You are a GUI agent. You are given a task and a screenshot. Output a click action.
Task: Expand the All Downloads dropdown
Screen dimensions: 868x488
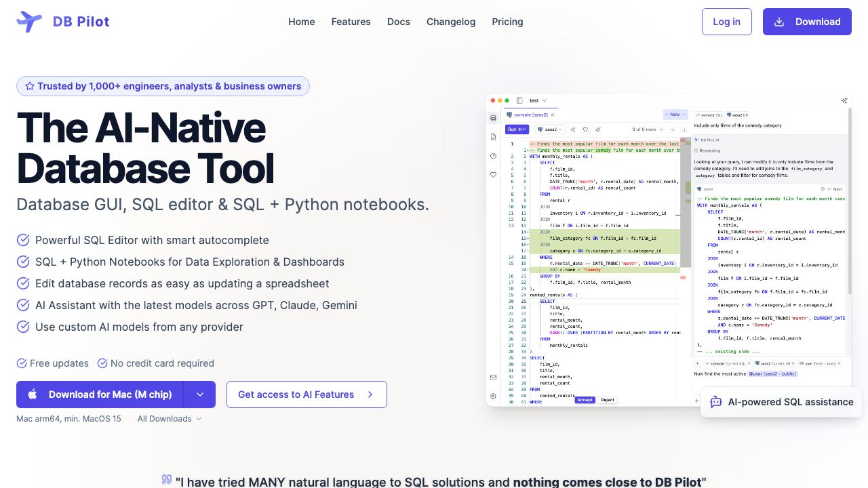tap(170, 419)
